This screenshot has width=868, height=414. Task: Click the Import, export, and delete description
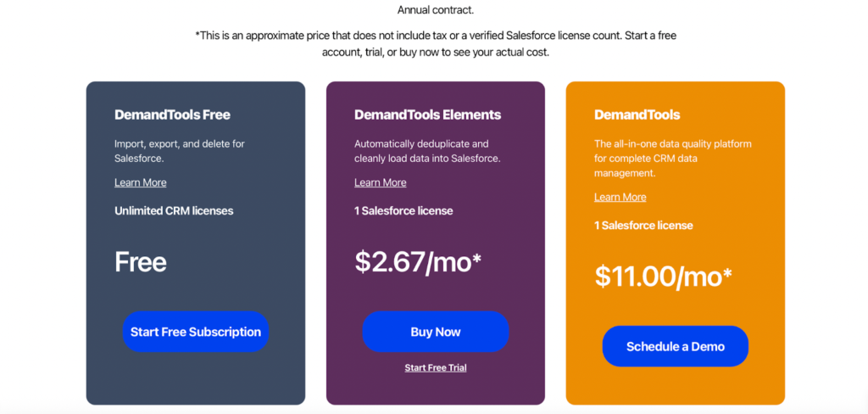[180, 151]
